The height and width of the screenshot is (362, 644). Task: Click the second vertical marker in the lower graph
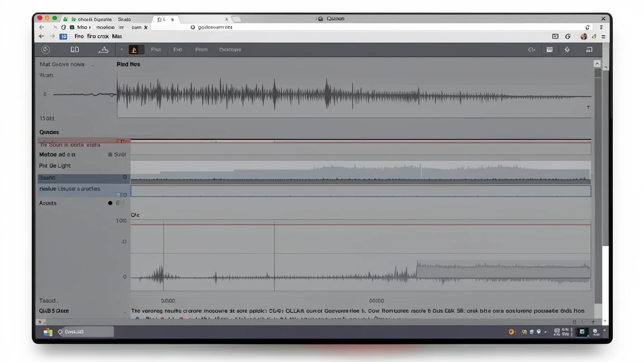tap(274, 255)
